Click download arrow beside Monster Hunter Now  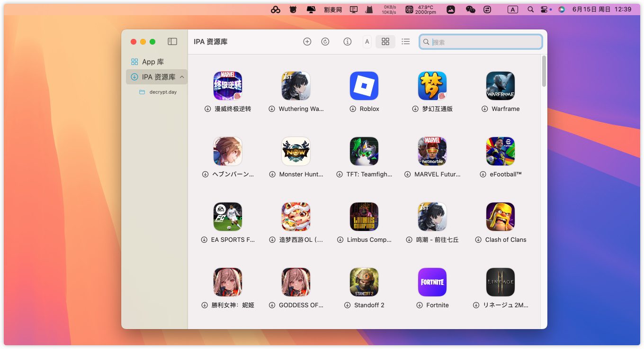point(272,174)
